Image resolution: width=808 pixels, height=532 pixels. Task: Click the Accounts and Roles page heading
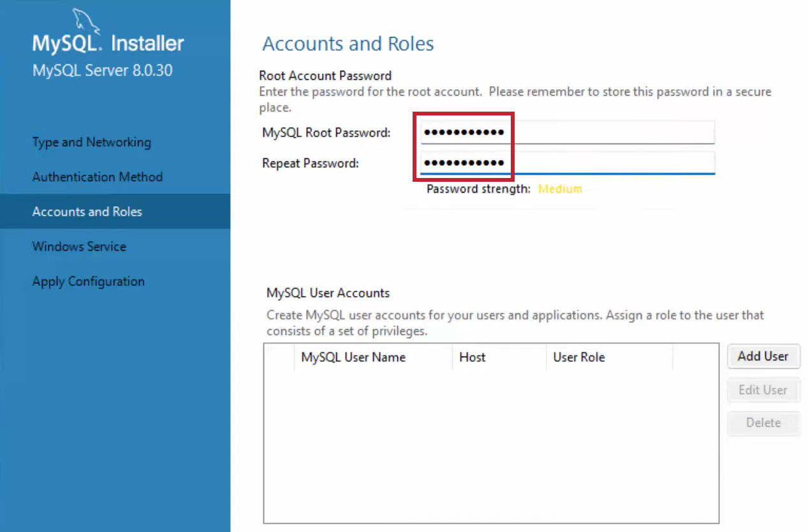[x=348, y=44]
